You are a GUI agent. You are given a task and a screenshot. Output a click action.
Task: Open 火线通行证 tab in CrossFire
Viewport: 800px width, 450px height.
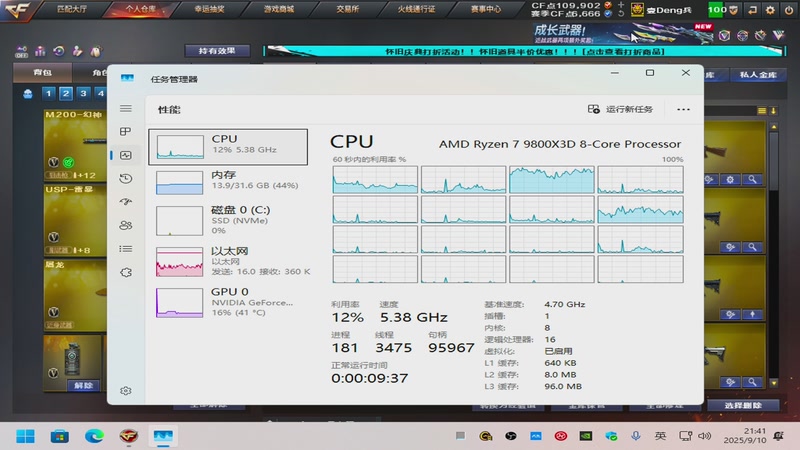pos(416,9)
